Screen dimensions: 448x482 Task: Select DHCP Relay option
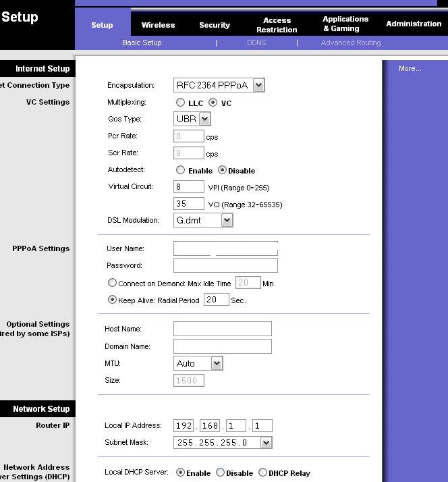coord(262,472)
